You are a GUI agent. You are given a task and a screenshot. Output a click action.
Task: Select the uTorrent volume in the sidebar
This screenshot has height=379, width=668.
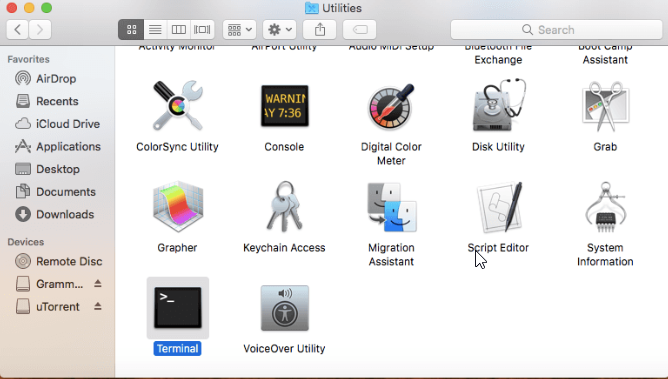(57, 306)
